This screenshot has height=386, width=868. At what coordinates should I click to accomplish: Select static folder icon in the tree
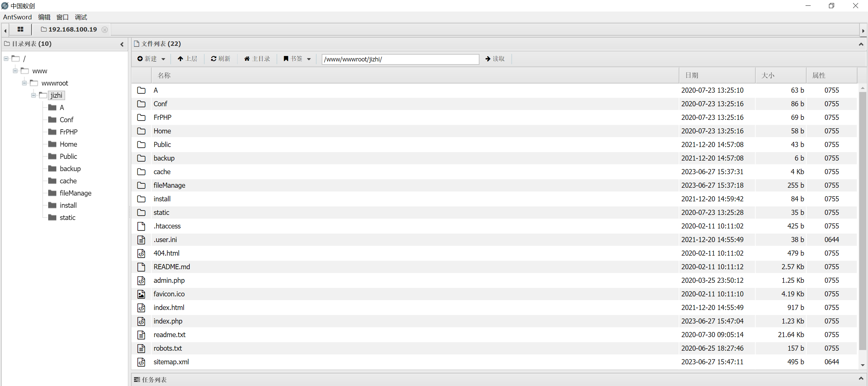(x=52, y=217)
